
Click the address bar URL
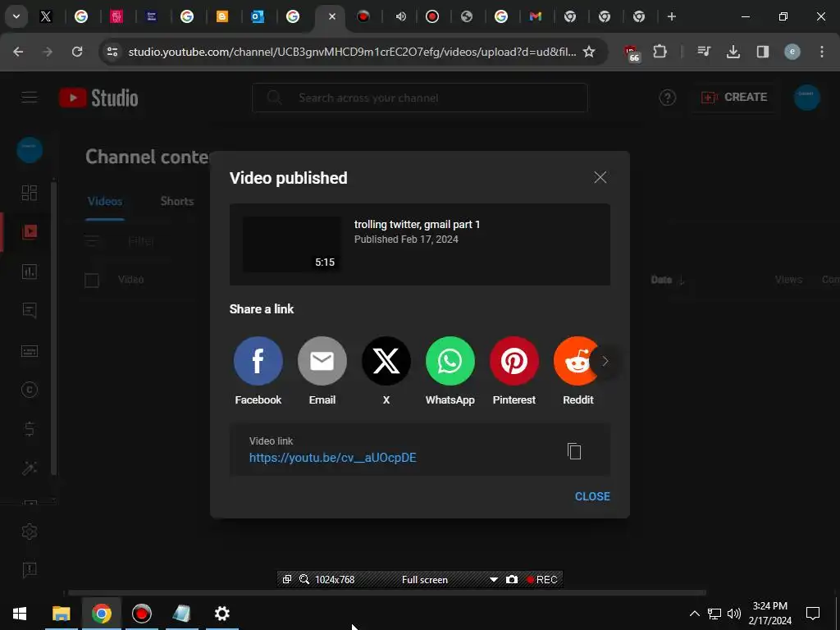352,52
